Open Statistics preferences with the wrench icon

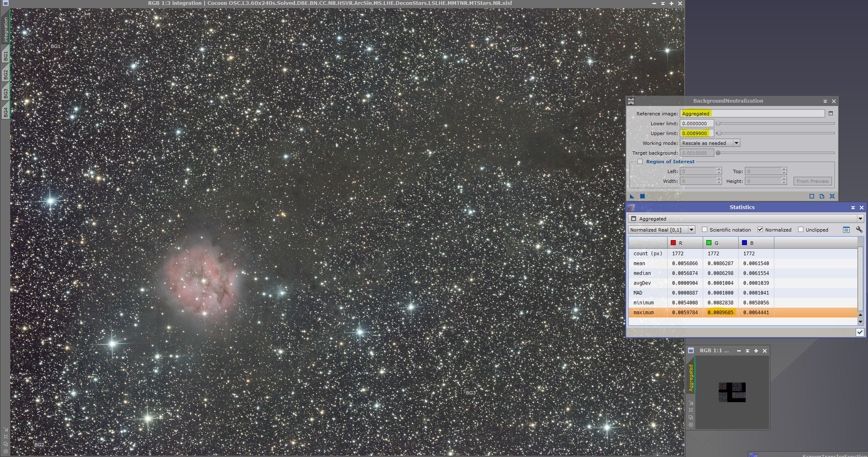(x=859, y=230)
